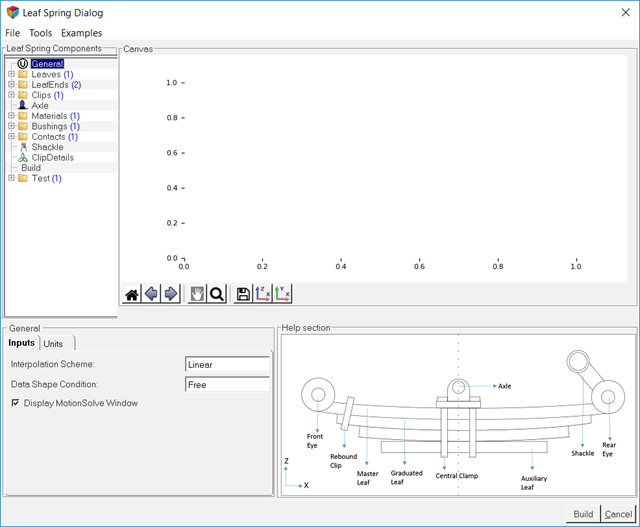Open the Tools menu
This screenshot has height=527, width=640.
click(x=40, y=33)
